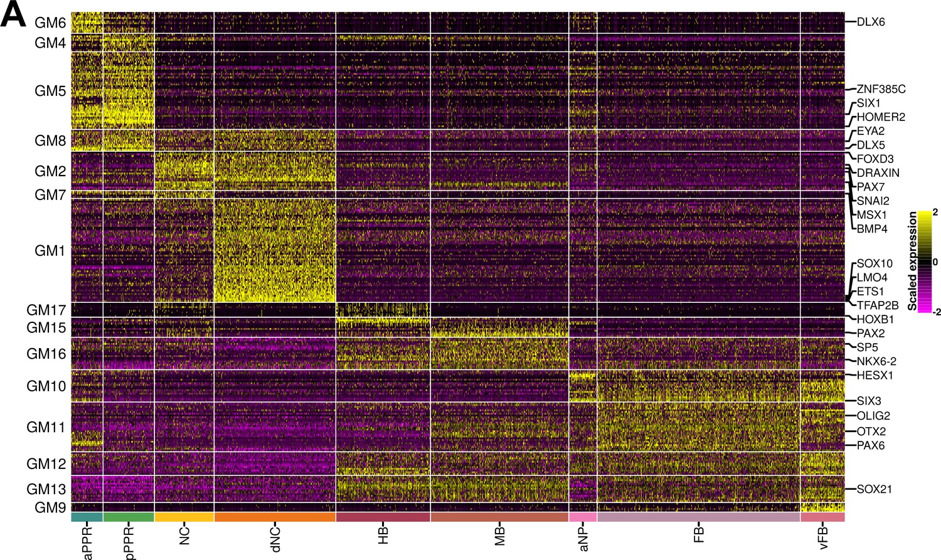This screenshot has height=560, width=941.
Task: Select the DRAXIN gene label
Action: coord(878,173)
